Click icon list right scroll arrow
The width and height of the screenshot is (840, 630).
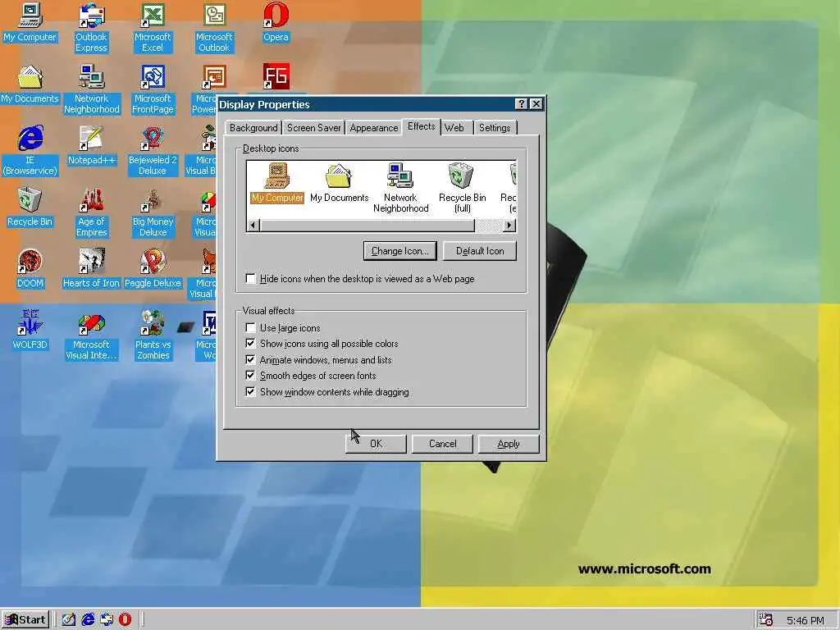click(x=509, y=226)
